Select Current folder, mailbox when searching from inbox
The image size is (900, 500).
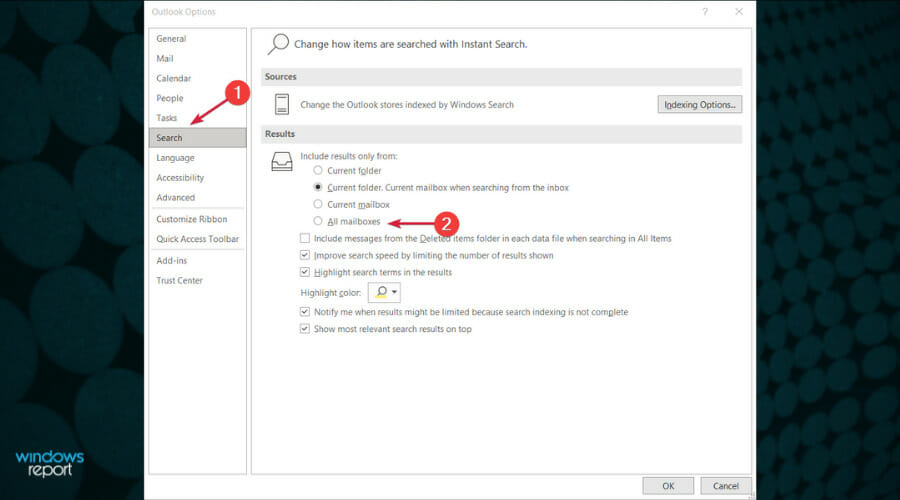point(317,187)
